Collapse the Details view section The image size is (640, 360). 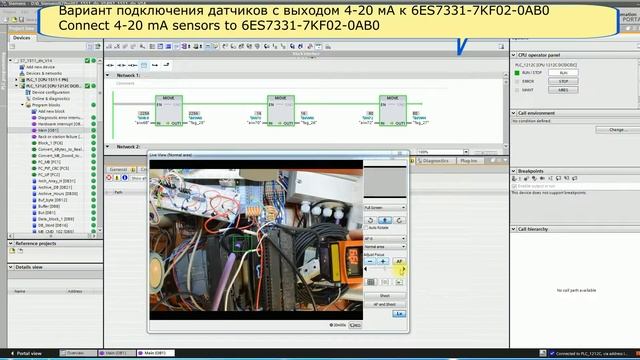click(11, 267)
